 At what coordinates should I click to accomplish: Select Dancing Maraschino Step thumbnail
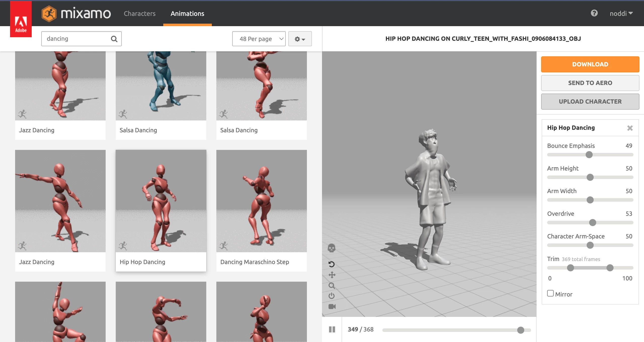[x=262, y=201]
